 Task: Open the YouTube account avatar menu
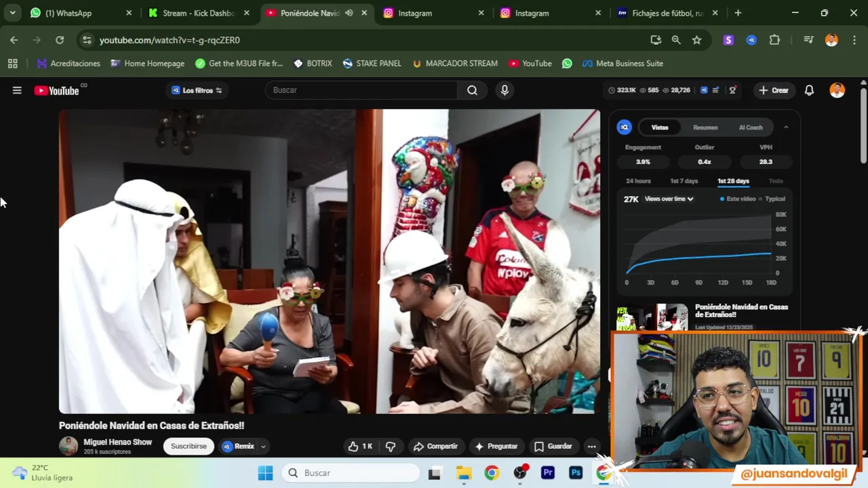click(837, 90)
